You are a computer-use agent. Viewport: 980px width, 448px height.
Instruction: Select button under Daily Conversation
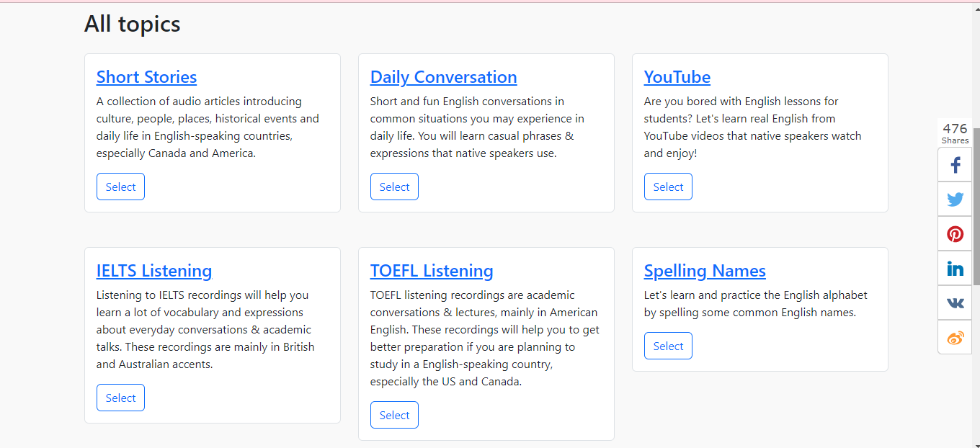click(x=394, y=187)
